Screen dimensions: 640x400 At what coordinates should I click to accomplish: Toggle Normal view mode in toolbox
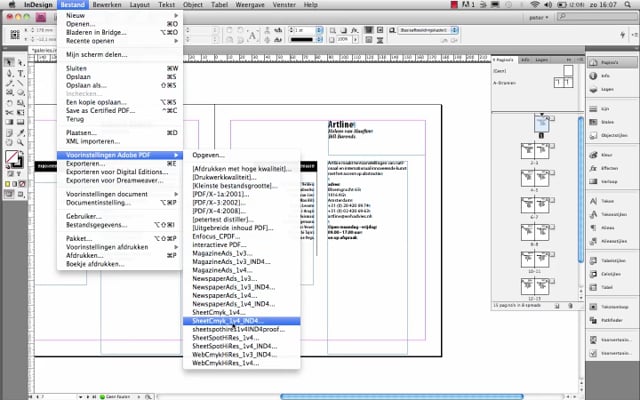9,194
